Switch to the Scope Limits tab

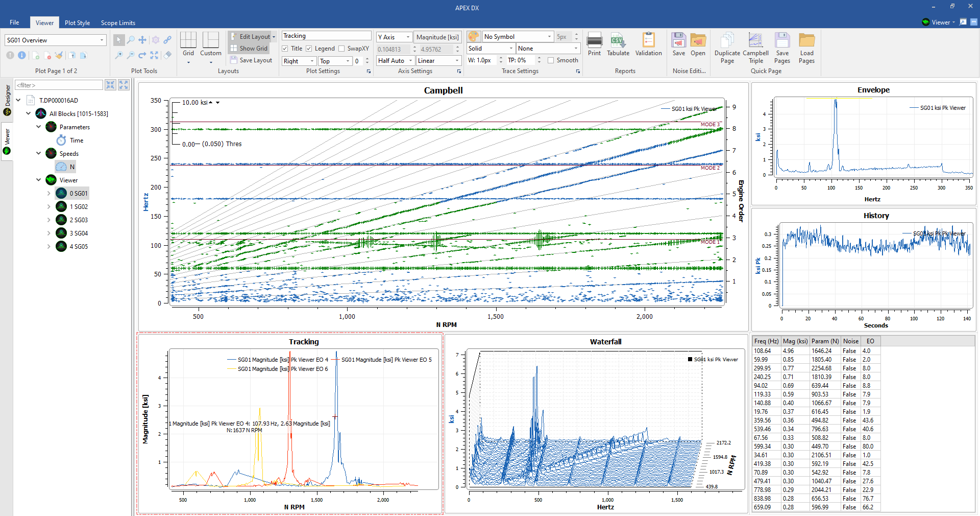click(x=118, y=22)
